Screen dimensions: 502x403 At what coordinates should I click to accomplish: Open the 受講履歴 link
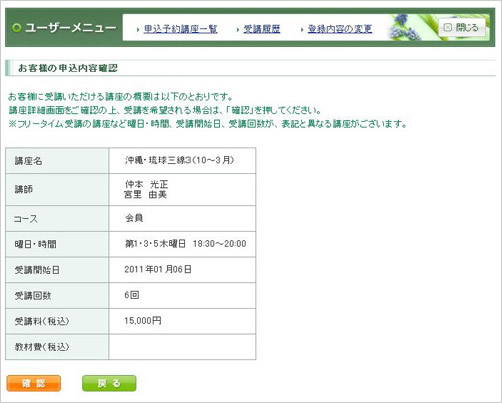262,29
